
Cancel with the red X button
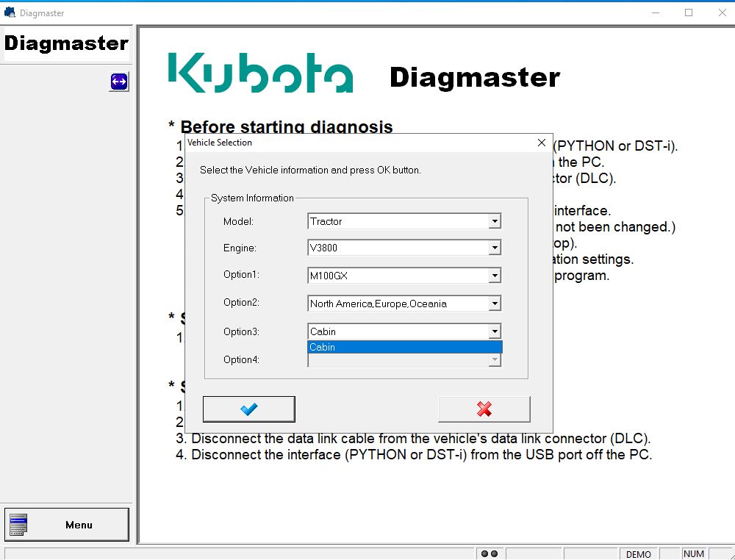point(484,409)
